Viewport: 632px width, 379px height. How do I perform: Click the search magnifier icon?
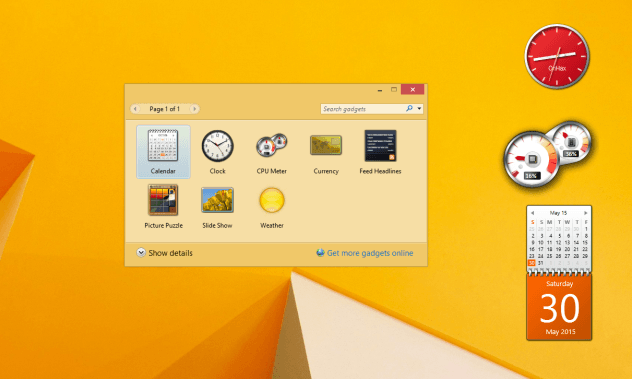point(409,108)
